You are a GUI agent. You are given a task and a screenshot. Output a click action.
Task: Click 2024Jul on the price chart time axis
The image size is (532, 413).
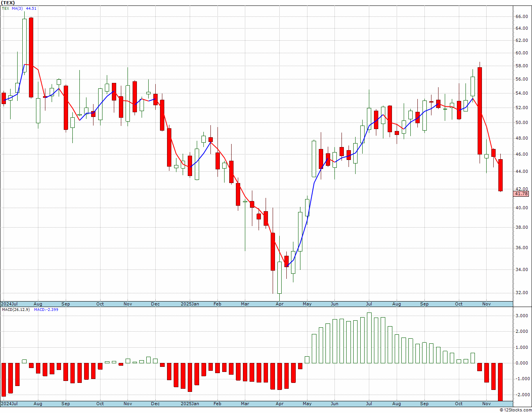[x=9, y=304]
